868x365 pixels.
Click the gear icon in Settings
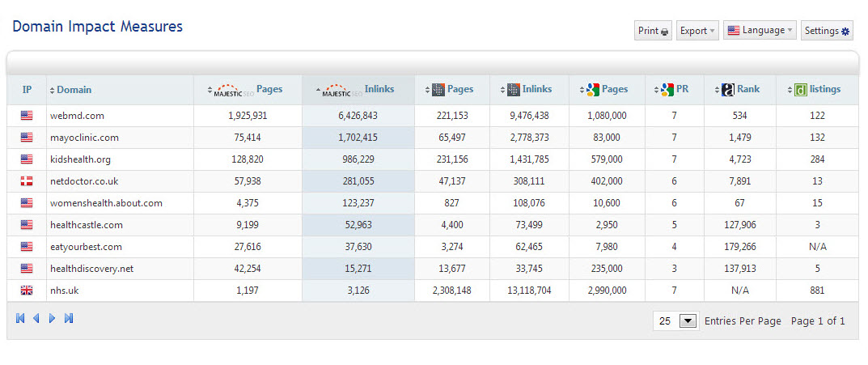pos(845,32)
